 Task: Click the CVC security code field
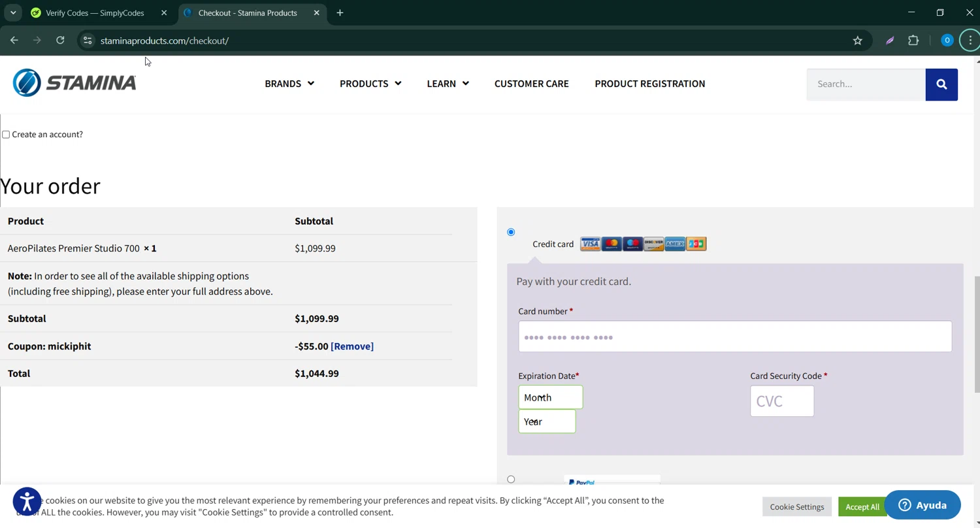click(x=782, y=401)
